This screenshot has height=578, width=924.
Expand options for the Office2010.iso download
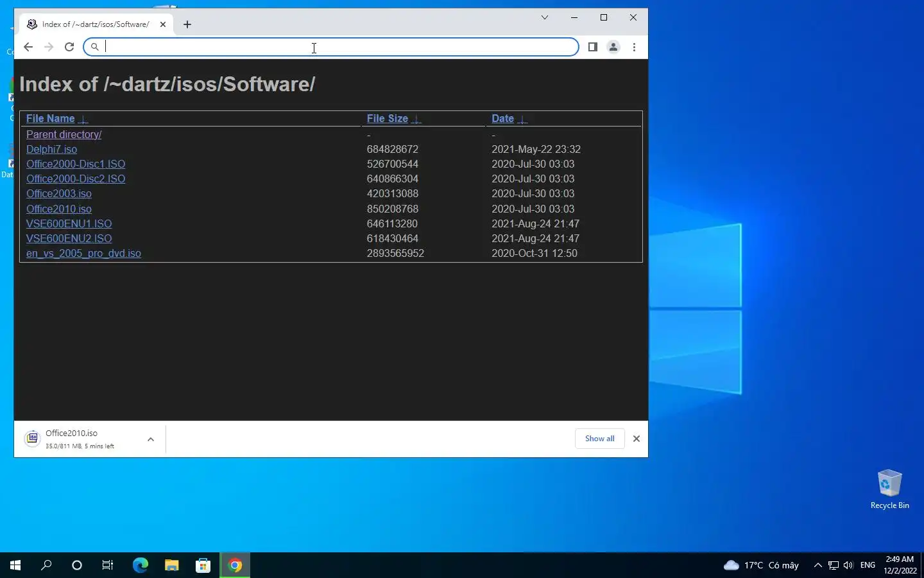click(151, 439)
